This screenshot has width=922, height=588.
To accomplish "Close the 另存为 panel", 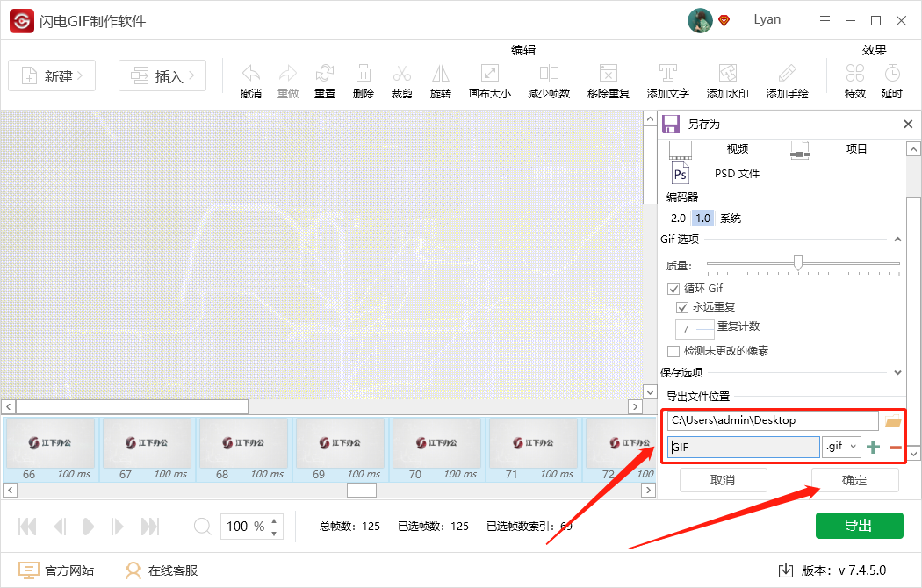I will (x=908, y=124).
